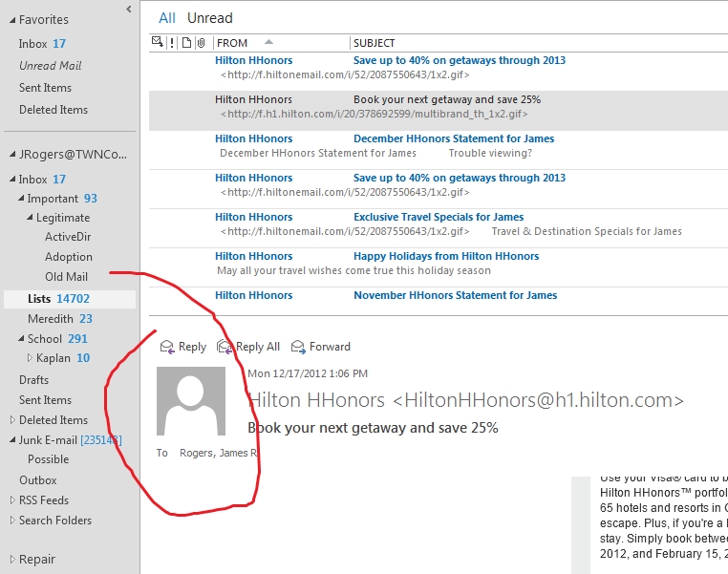The width and height of the screenshot is (728, 574).
Task: Sort by the message icon type column header
Action: pyautogui.click(x=158, y=43)
